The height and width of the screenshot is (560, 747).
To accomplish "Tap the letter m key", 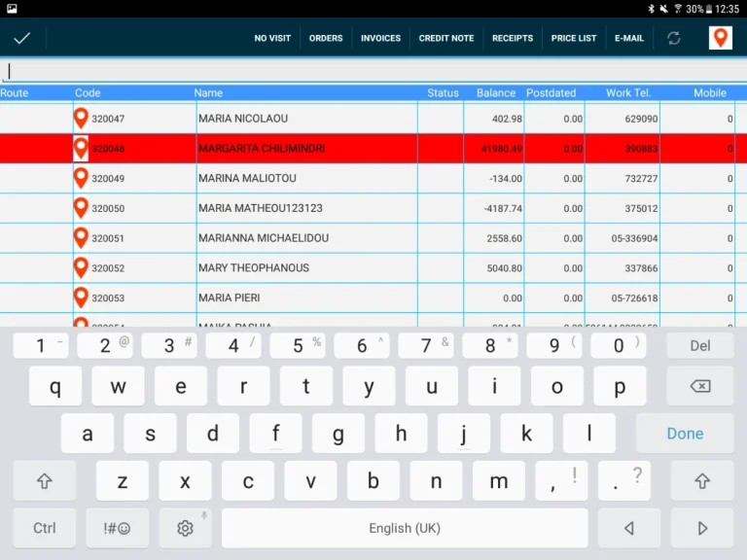I will pyautogui.click(x=499, y=480).
